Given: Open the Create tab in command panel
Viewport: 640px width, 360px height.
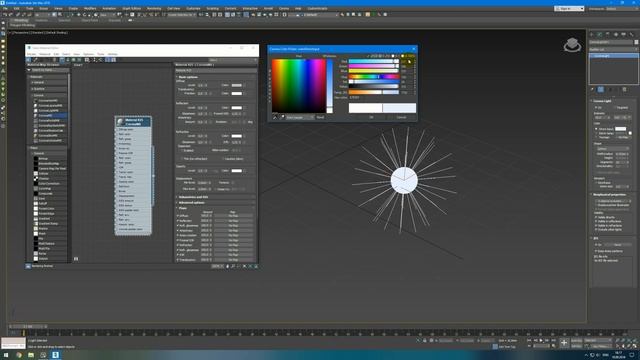Looking at the screenshot, I should coord(592,34).
